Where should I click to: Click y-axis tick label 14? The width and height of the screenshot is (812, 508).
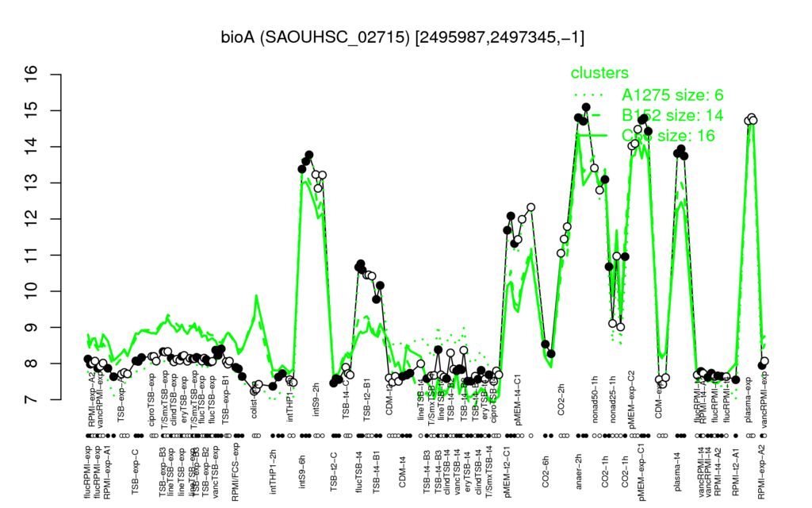click(x=31, y=147)
